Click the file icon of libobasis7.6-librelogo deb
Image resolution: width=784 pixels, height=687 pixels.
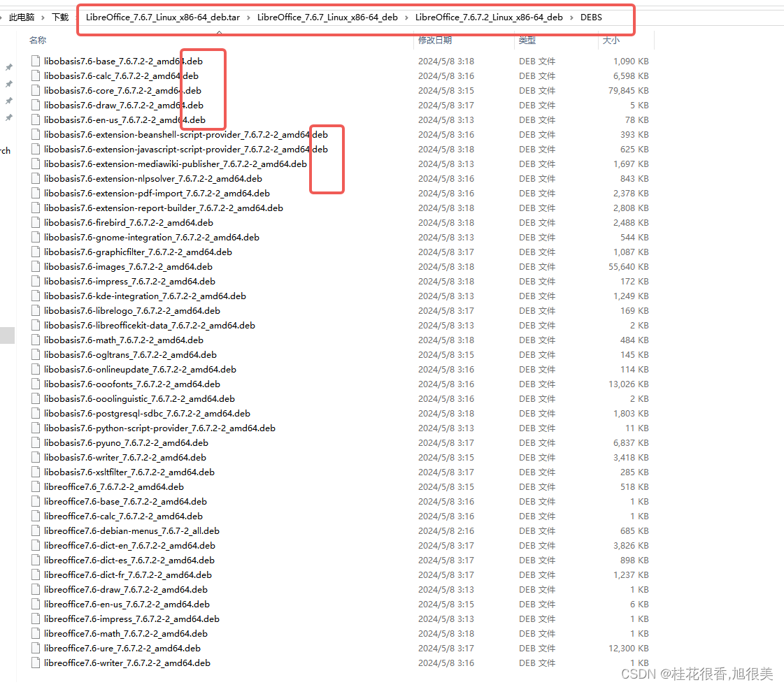pyautogui.click(x=36, y=311)
